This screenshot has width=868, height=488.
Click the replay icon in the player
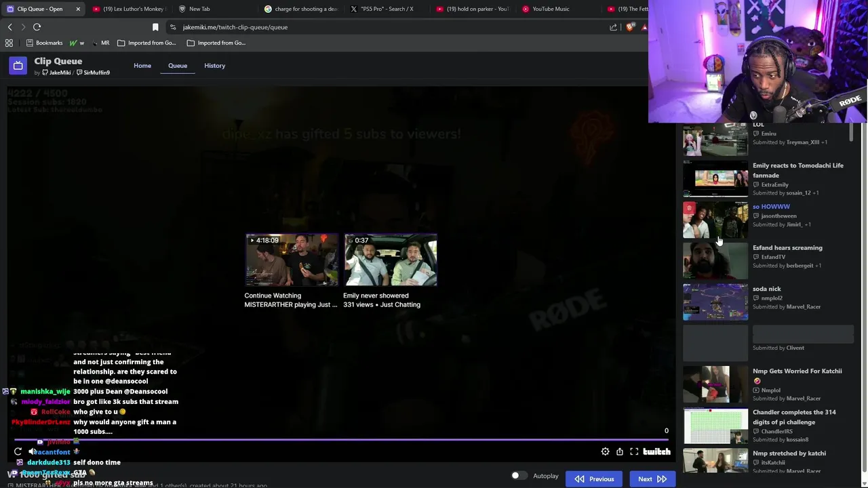(x=18, y=451)
